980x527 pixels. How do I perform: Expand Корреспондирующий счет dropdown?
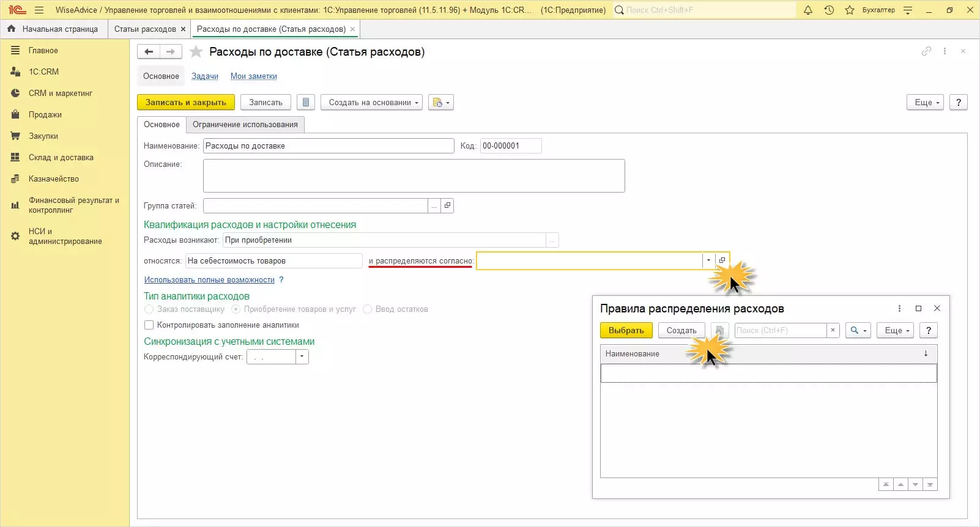coord(302,357)
